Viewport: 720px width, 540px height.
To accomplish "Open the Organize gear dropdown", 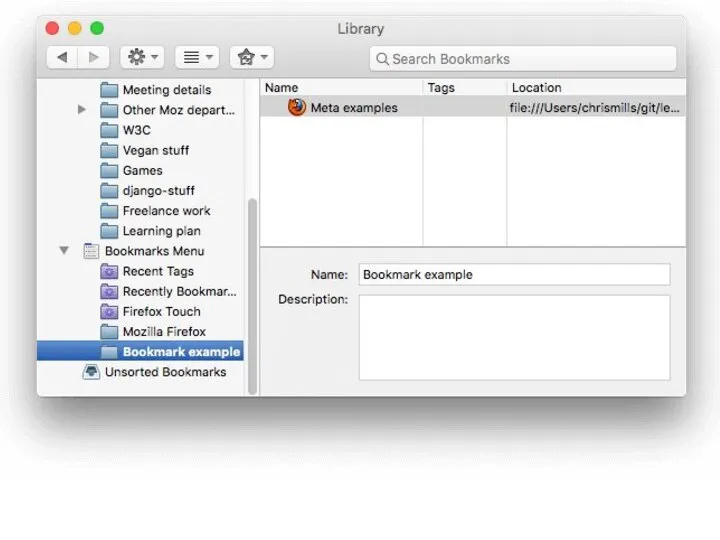I will [x=142, y=58].
